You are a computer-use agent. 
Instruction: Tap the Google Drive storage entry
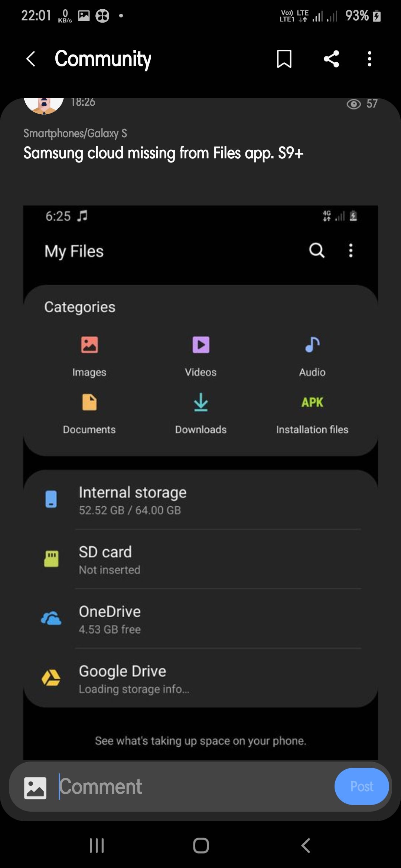[200, 678]
